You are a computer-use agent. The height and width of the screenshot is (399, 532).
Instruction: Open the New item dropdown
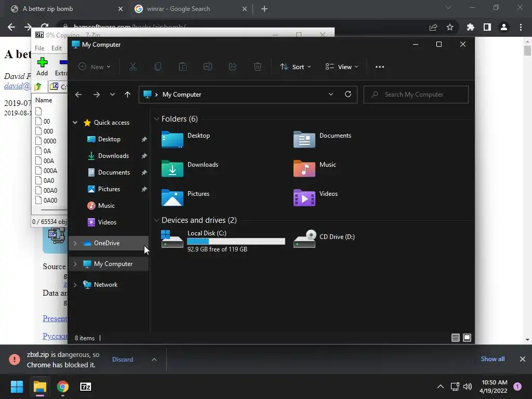pyautogui.click(x=95, y=67)
